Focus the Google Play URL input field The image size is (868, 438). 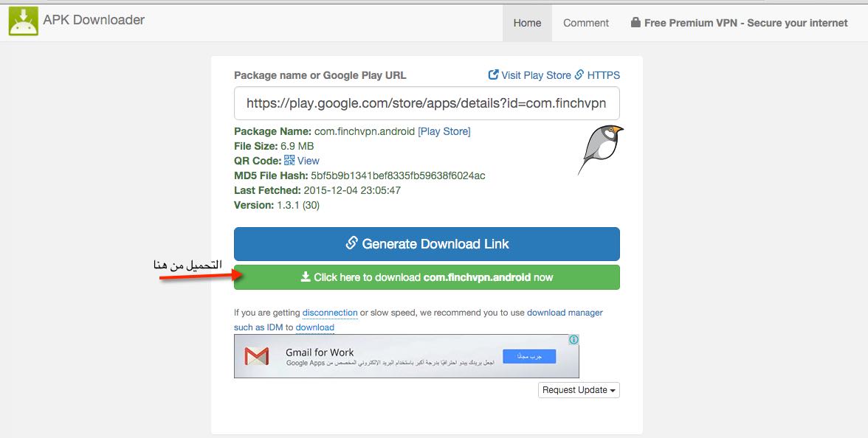pos(427,103)
